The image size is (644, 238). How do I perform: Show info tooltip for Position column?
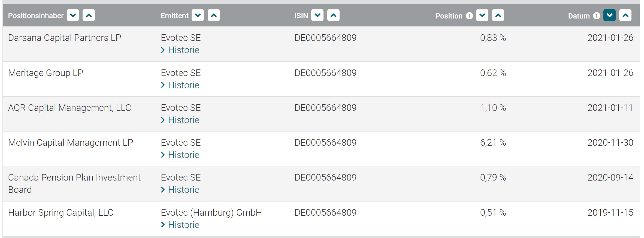point(469,16)
